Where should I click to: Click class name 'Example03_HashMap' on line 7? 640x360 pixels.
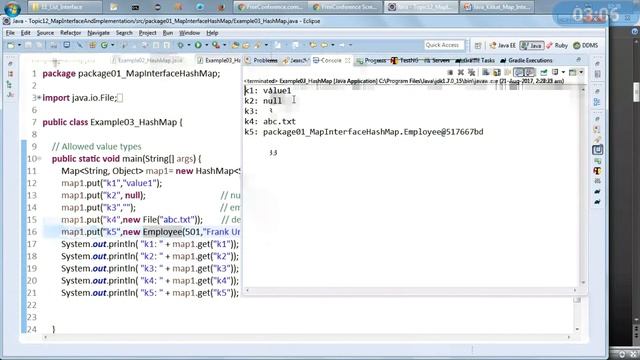(x=133, y=122)
